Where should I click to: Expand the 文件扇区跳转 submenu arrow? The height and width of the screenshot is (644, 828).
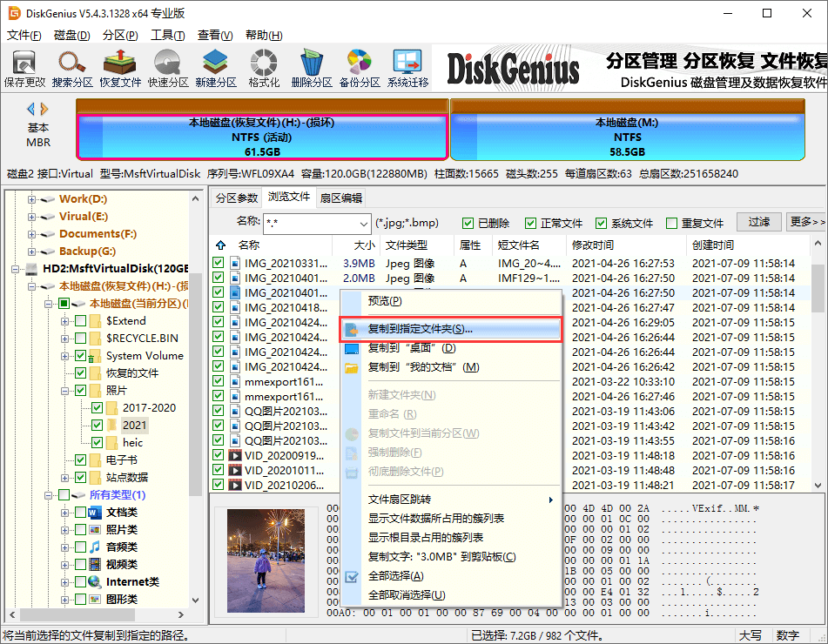tap(550, 500)
